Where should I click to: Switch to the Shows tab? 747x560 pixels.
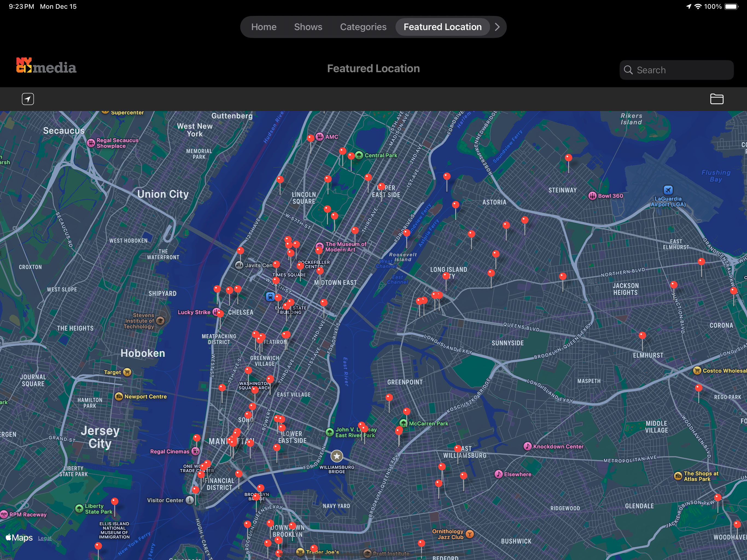point(308,27)
